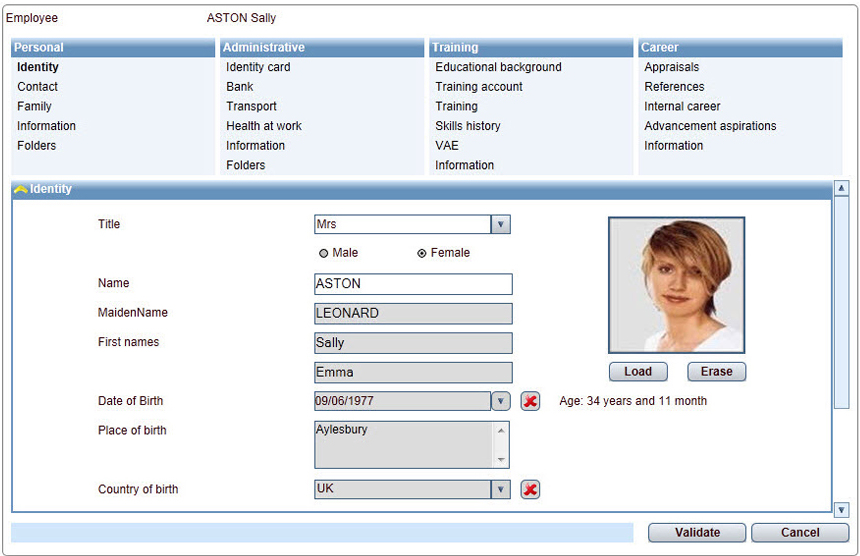Click the ASTON Sally employee name text
The width and height of the screenshot is (860, 556).
241,18
